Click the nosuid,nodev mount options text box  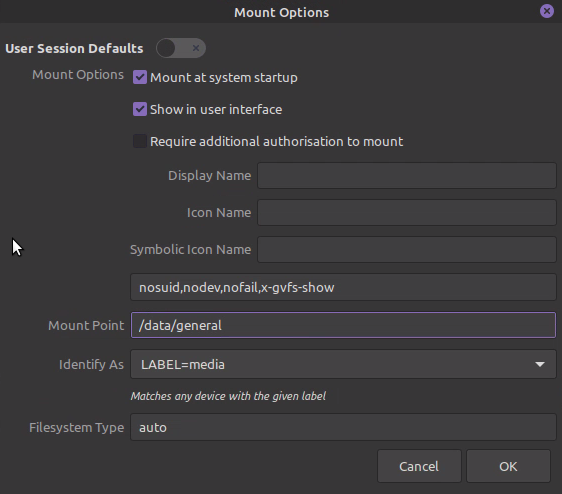point(343,287)
